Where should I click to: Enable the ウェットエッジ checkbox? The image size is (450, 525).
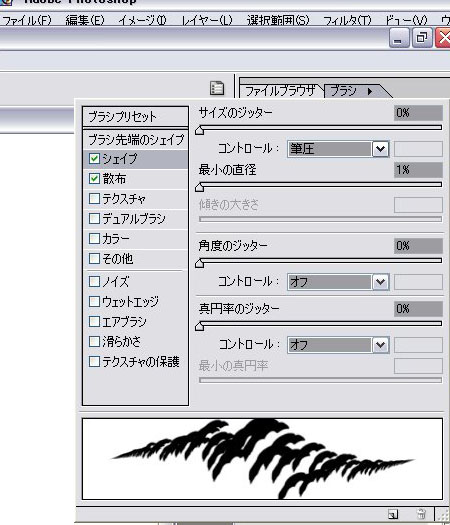94,301
